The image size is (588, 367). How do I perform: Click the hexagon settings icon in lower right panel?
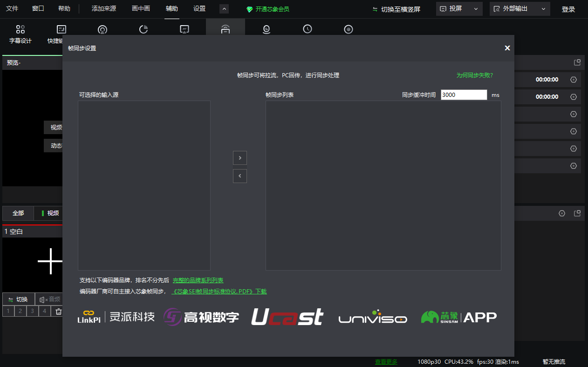pos(562,213)
